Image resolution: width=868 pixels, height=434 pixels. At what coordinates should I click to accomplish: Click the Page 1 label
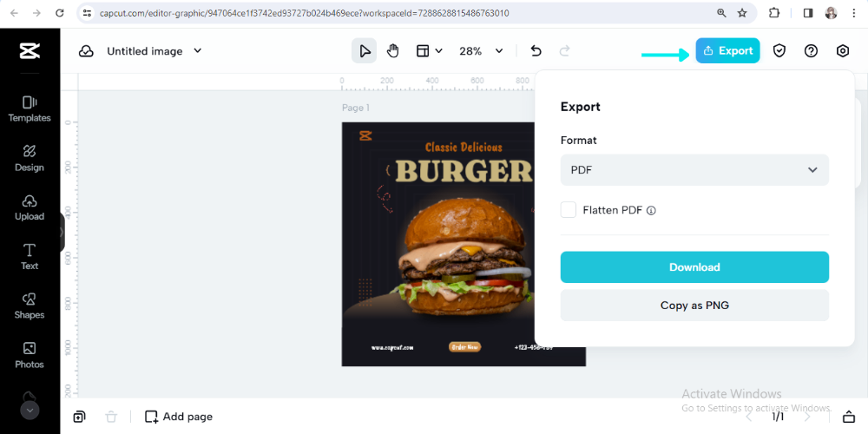[x=355, y=108]
